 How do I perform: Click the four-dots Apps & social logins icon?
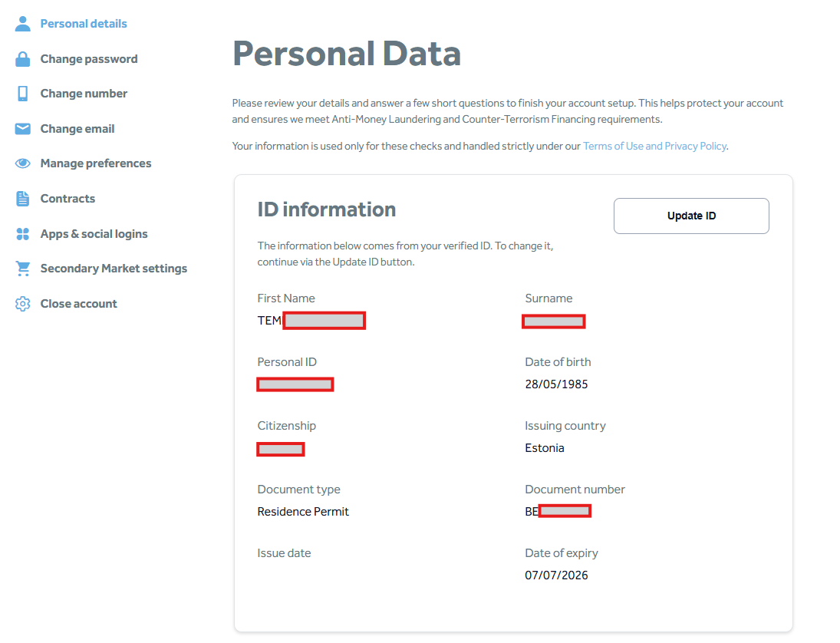(23, 234)
